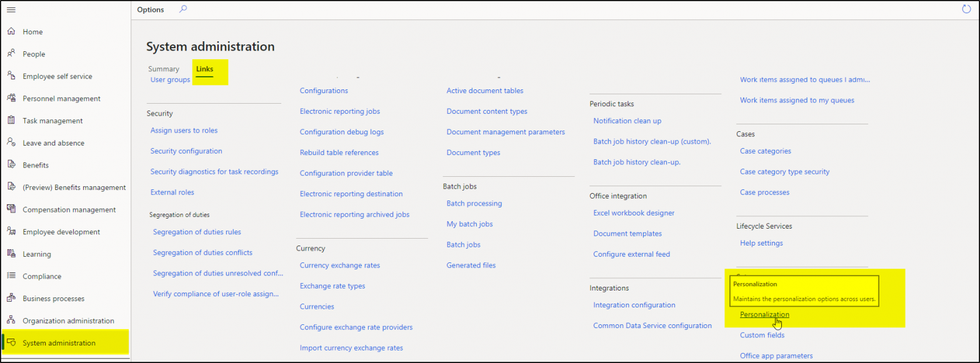
Task: Click the Home icon in sidebar
Action: click(x=11, y=32)
